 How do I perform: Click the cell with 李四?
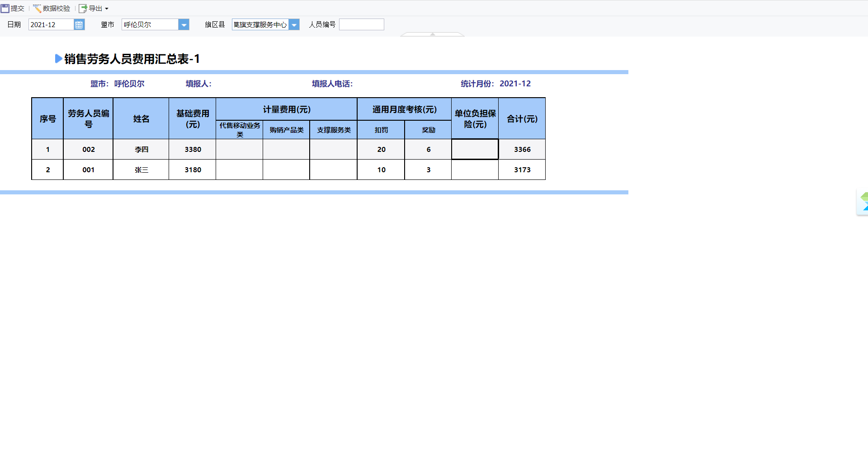141,149
